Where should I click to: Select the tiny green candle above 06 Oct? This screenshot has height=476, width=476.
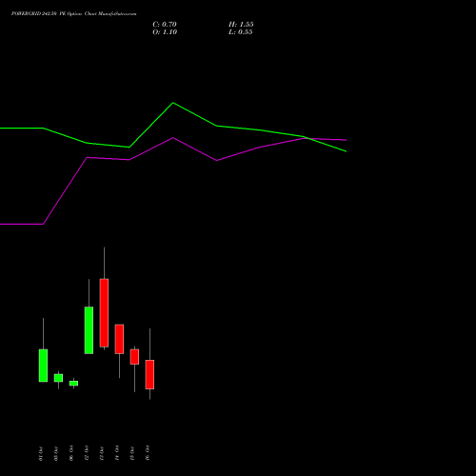point(73,383)
